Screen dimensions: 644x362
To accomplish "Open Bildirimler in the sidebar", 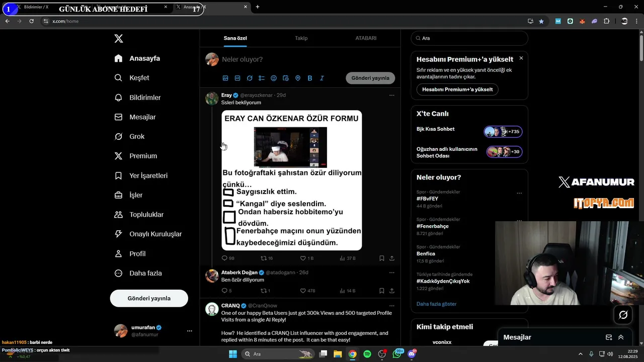I will pyautogui.click(x=137, y=98).
